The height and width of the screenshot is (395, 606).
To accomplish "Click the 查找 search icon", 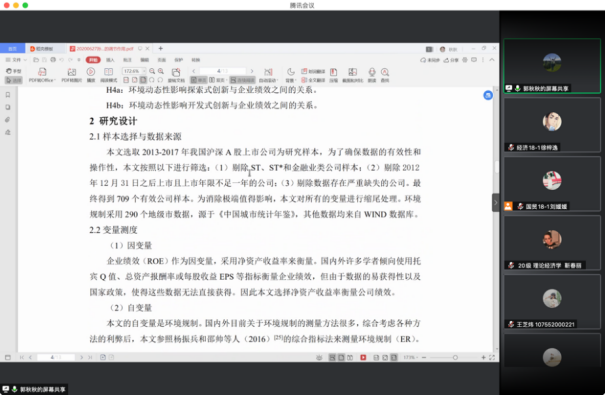I will 385,75.
